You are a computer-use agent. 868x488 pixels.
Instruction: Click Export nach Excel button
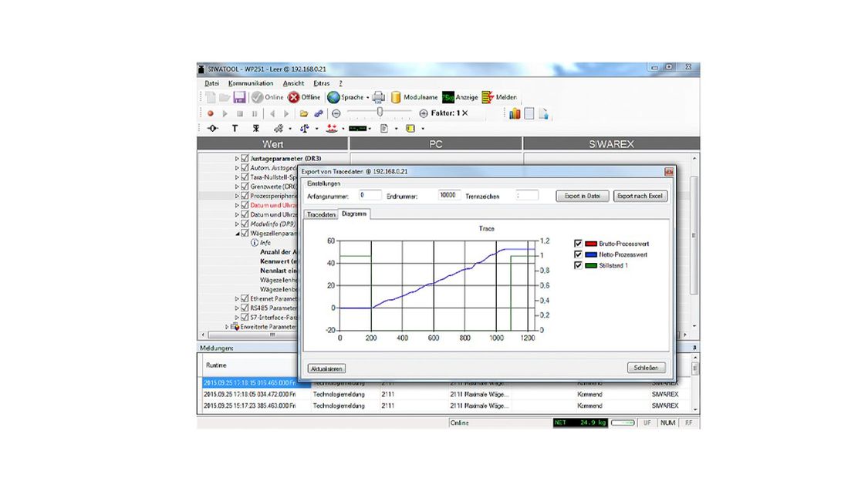640,196
